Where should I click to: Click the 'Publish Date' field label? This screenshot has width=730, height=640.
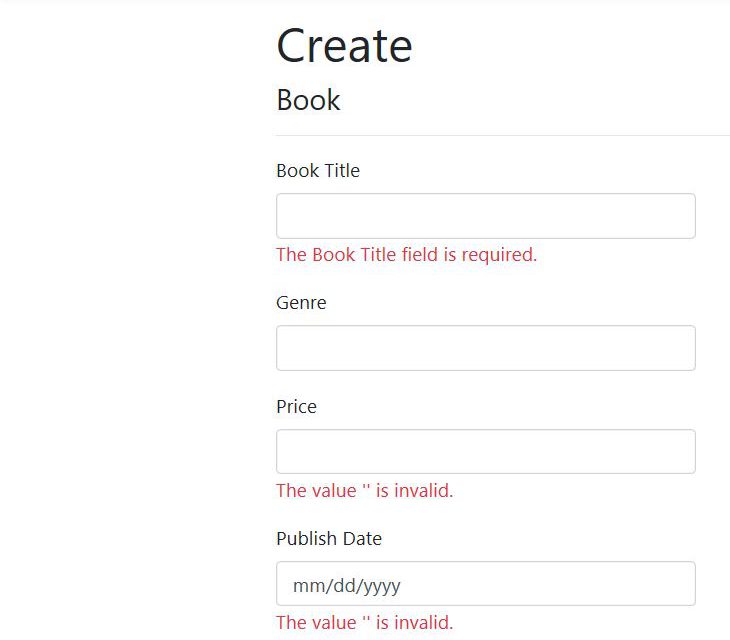(329, 539)
